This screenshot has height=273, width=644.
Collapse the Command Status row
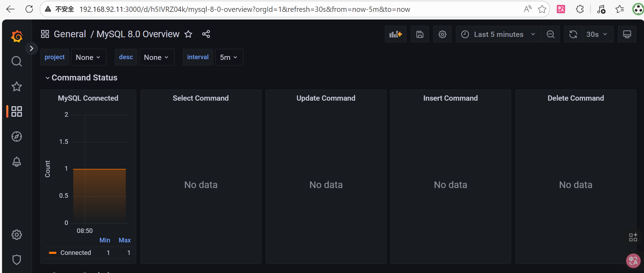(x=81, y=78)
